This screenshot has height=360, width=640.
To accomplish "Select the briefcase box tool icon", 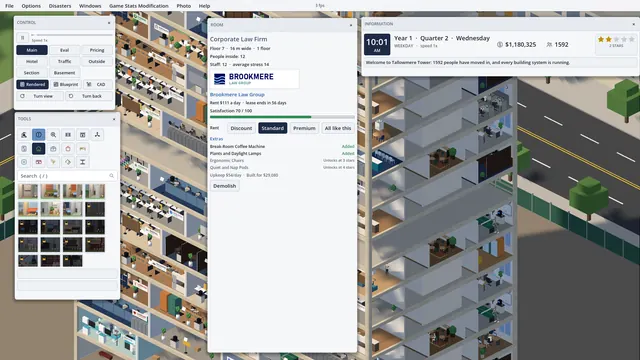I will tap(53, 149).
